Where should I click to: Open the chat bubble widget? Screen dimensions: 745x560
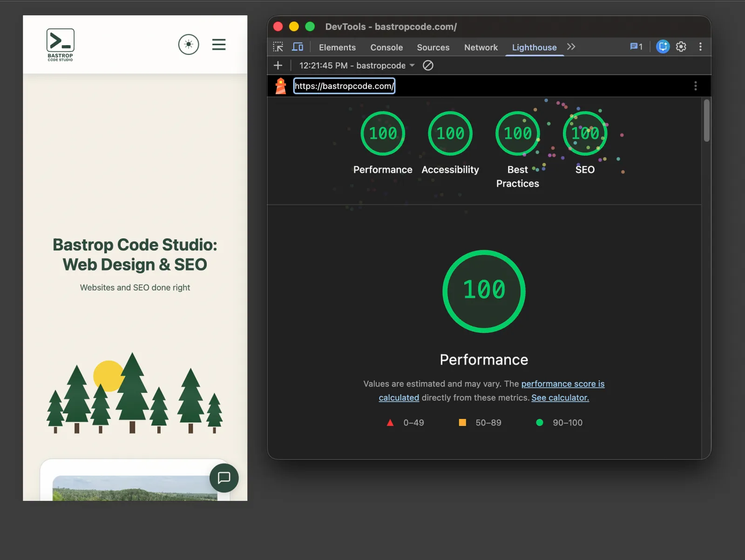click(224, 478)
